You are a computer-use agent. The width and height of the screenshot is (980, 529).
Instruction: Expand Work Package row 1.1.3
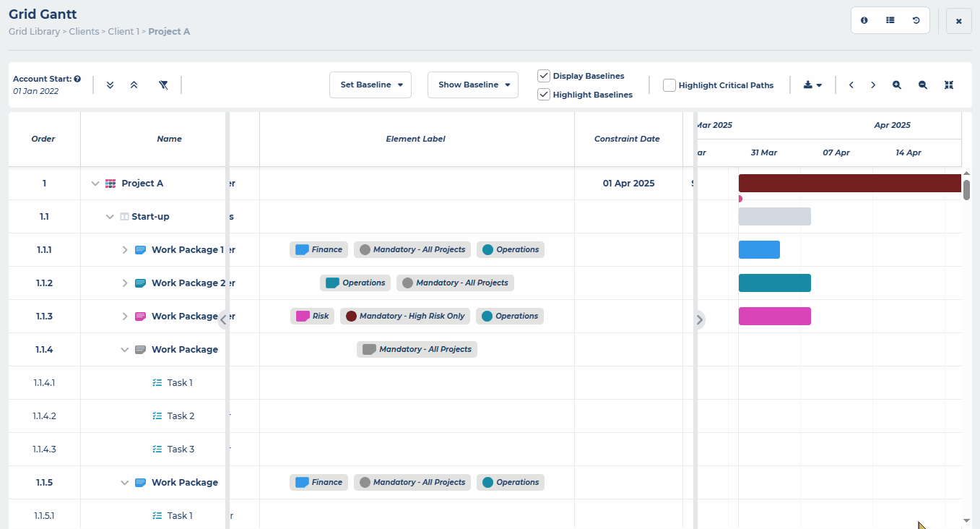tap(125, 317)
